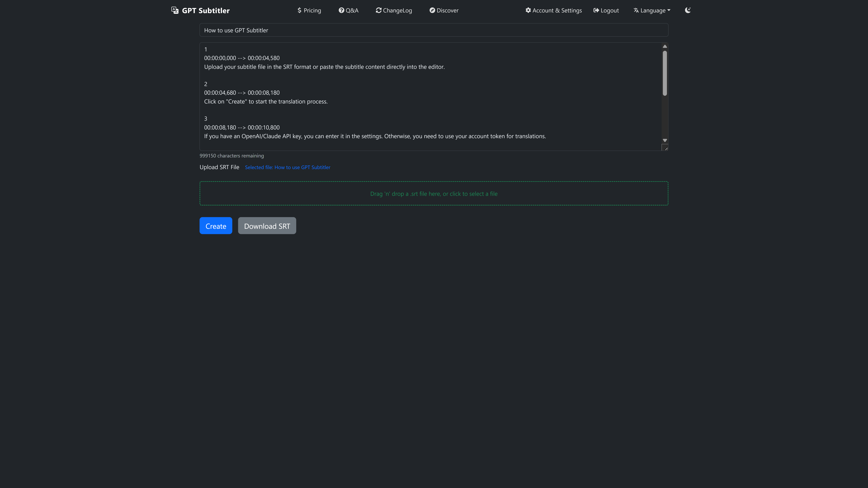Viewport: 868px width, 488px height.
Task: Click the drag and drop .srt file zone
Action: point(434,193)
